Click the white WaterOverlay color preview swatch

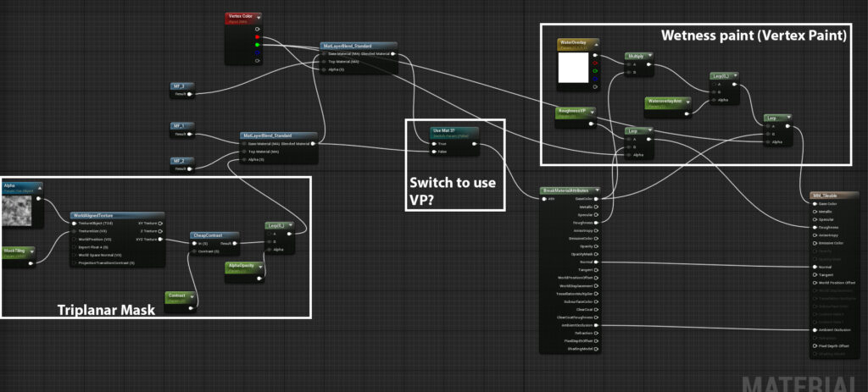(575, 69)
